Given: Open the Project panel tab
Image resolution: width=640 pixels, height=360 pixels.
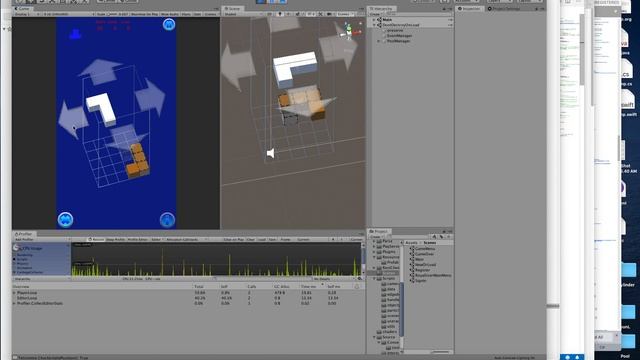Looking at the screenshot, I should [x=379, y=231].
